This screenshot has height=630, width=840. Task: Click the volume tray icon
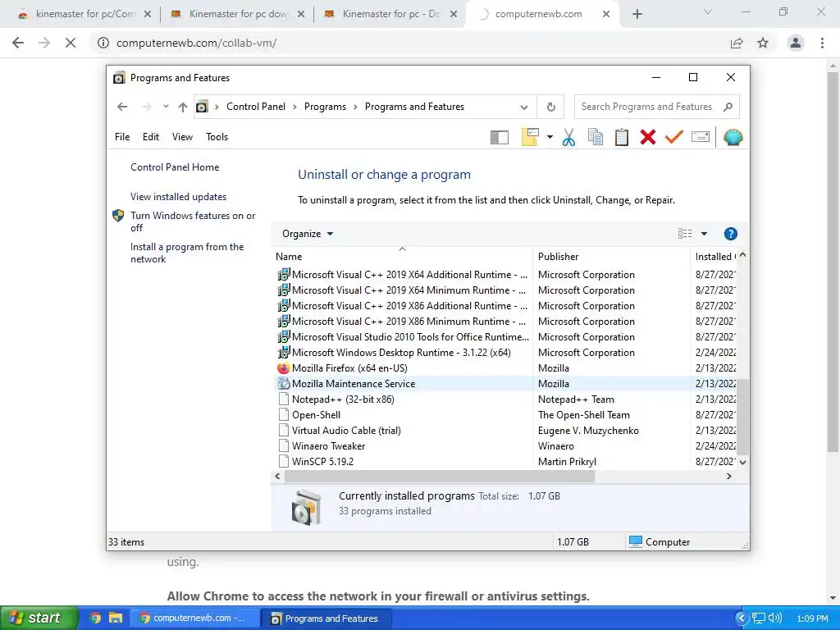[x=774, y=618]
